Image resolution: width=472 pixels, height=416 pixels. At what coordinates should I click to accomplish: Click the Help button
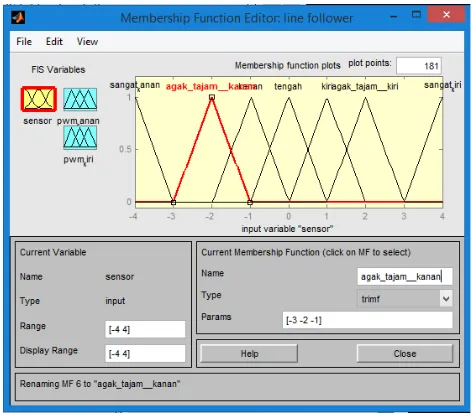pos(249,354)
